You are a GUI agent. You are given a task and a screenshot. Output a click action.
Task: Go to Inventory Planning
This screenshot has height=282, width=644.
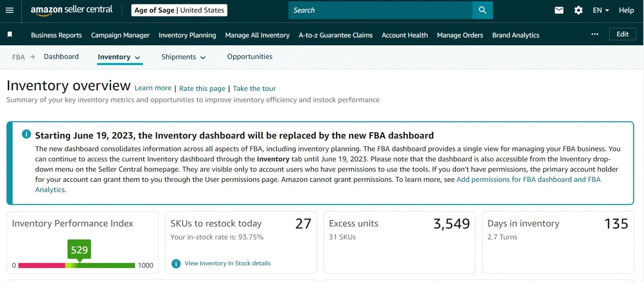click(x=187, y=35)
